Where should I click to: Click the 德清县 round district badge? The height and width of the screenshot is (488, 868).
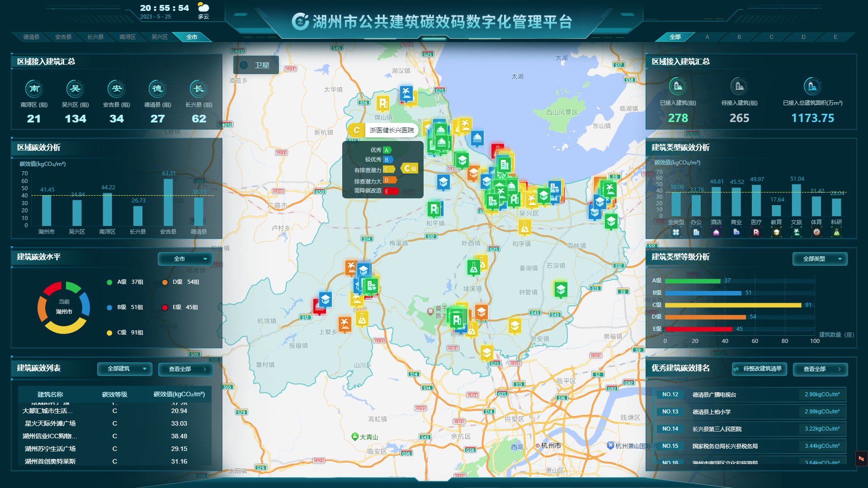pos(157,89)
